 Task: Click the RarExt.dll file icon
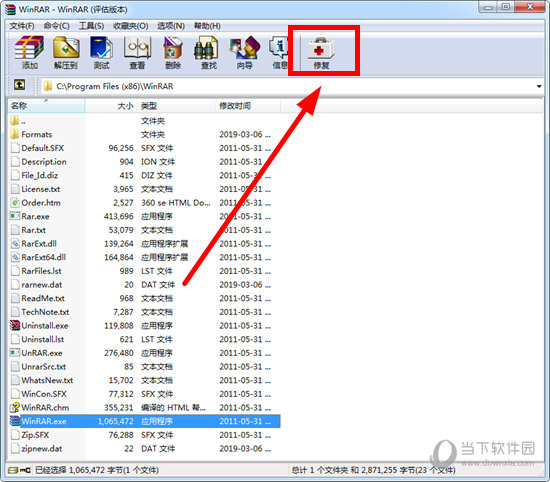pos(15,244)
